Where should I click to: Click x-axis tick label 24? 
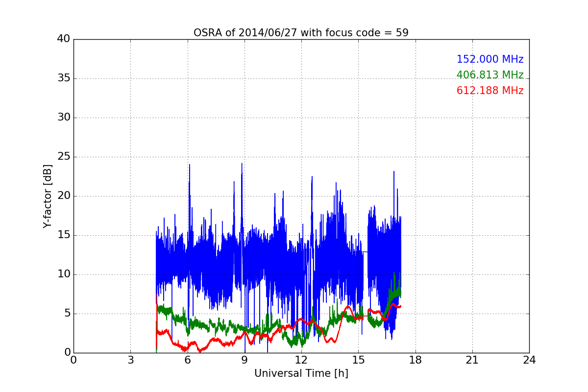[x=529, y=360]
